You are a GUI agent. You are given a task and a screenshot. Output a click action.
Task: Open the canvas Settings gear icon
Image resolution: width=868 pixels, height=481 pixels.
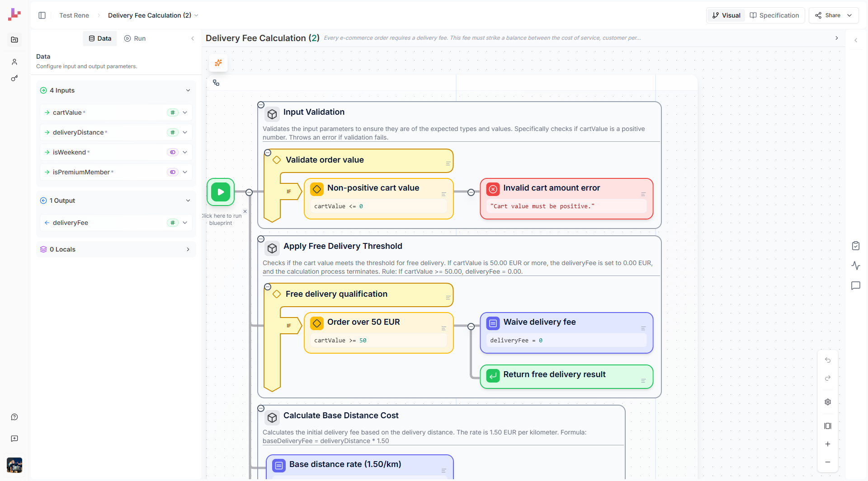[828, 402]
